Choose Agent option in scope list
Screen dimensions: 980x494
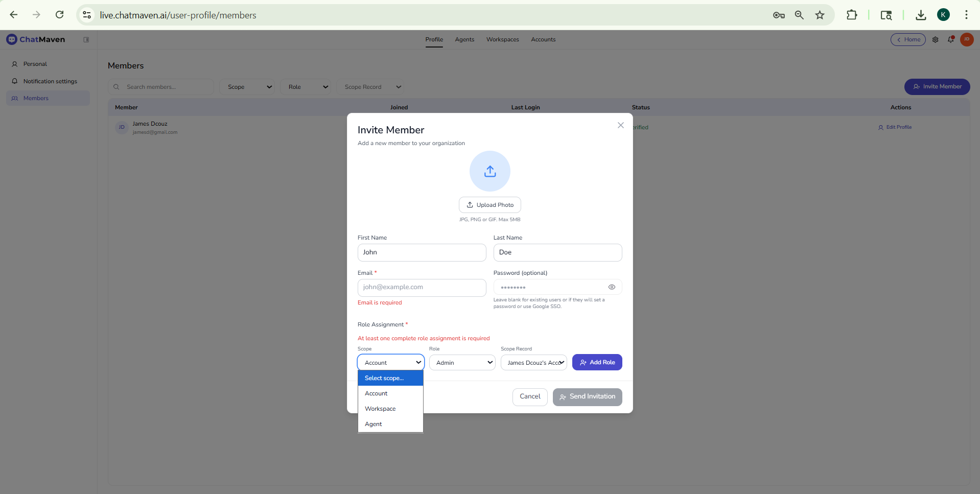click(374, 424)
